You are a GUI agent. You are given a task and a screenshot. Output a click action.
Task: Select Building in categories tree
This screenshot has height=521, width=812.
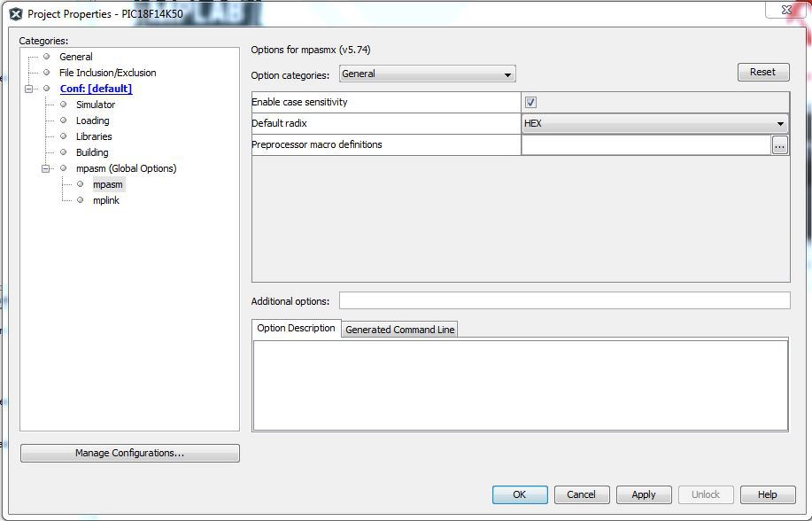pos(92,153)
